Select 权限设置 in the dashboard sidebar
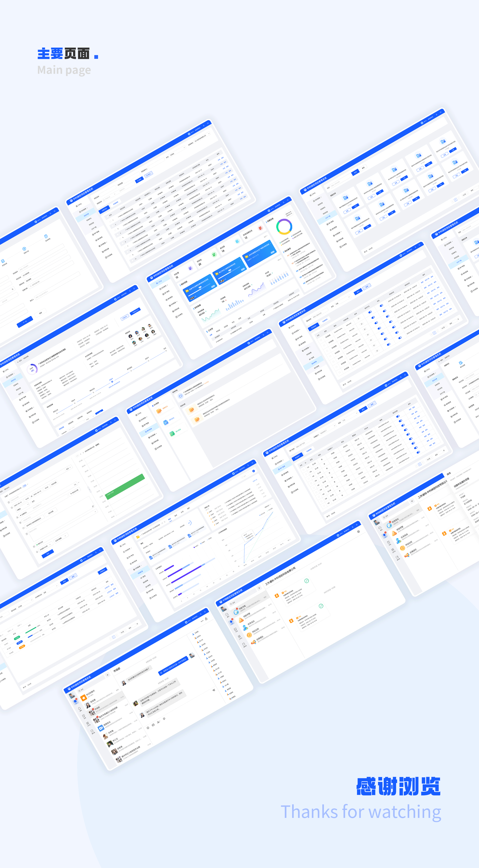The height and width of the screenshot is (868, 479). [x=176, y=310]
